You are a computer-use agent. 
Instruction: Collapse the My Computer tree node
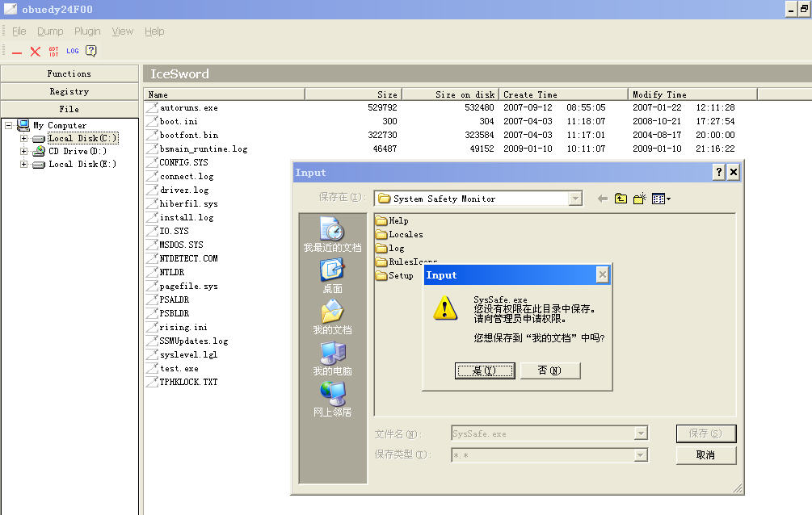[x=9, y=126]
